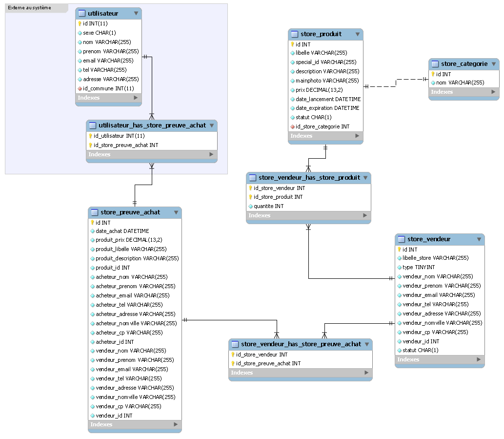Click diamond icon next to libelle_store column
504x439 pixels.
click(x=400, y=258)
